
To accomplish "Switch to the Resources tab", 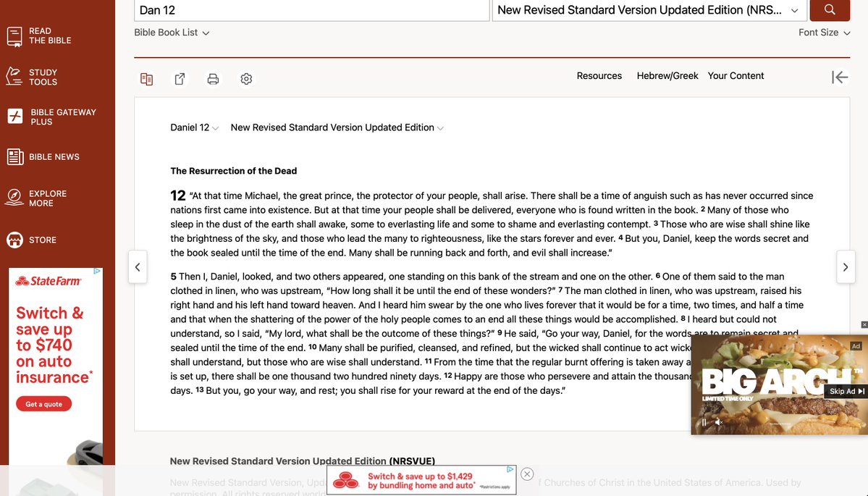I will [x=599, y=76].
